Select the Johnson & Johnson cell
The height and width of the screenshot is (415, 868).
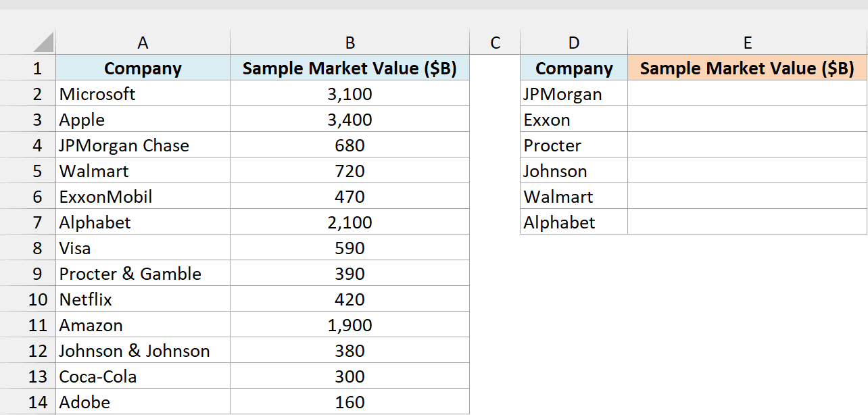click(x=143, y=351)
